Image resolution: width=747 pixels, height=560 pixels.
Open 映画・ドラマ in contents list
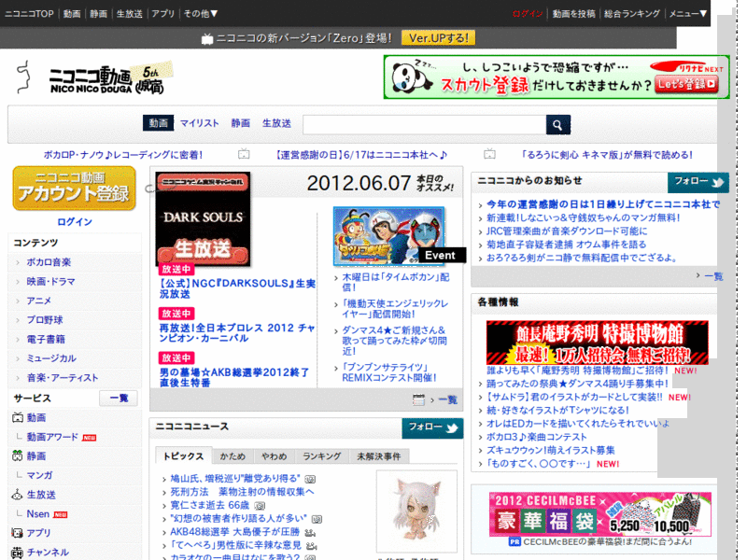(x=51, y=282)
